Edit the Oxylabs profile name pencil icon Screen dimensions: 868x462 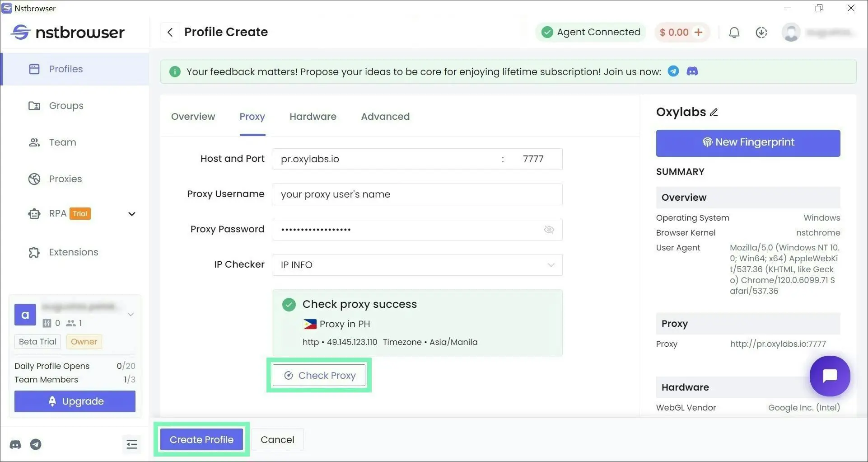click(714, 112)
